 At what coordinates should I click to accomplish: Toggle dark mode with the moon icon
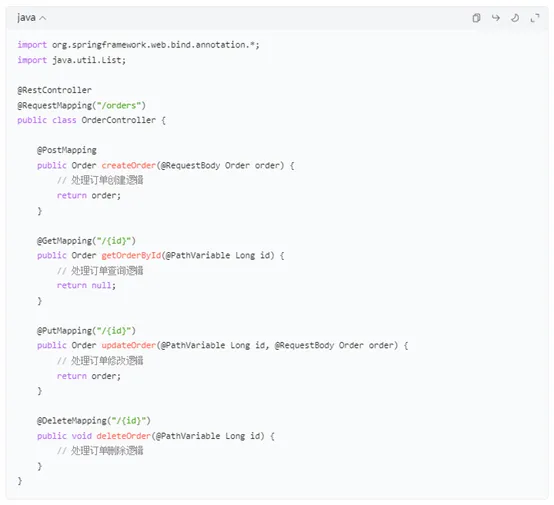point(515,18)
